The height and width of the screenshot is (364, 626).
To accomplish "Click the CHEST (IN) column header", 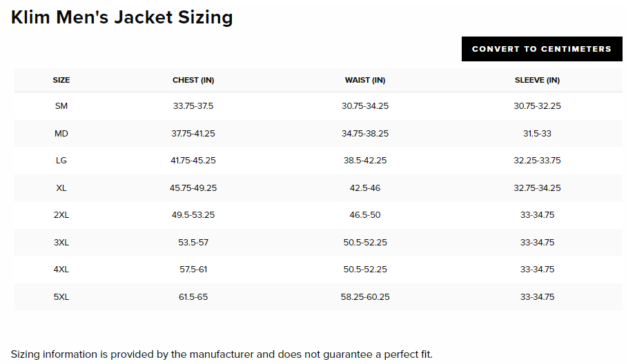I will pos(193,80).
